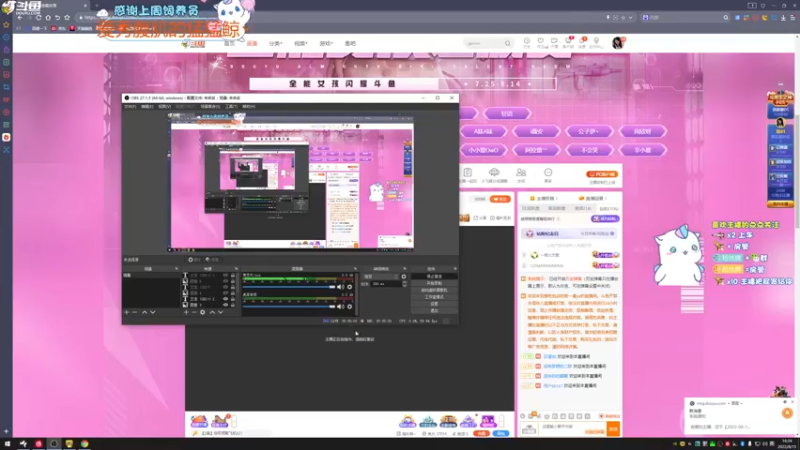Click 设置 button in OBS controls
The height and width of the screenshot is (450, 800).
point(434,304)
